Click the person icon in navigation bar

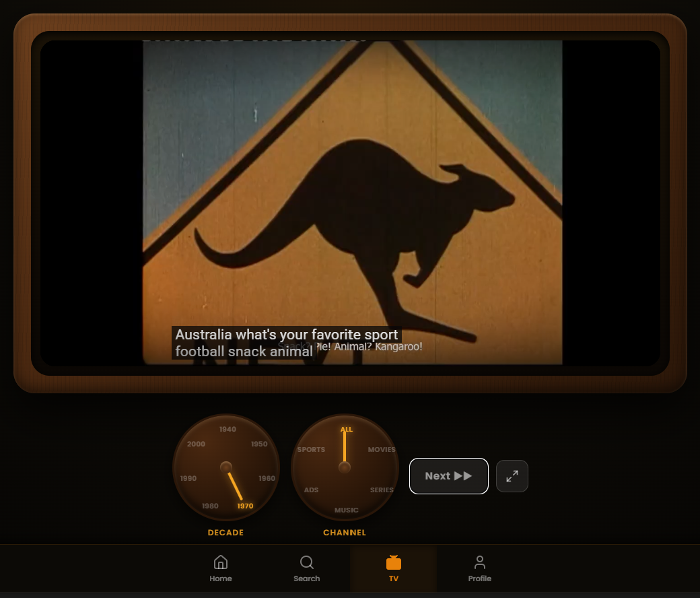[x=479, y=562]
